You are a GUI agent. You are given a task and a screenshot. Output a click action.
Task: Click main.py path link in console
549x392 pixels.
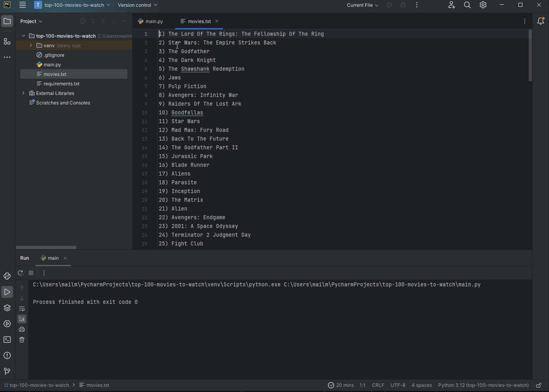coord(382,285)
